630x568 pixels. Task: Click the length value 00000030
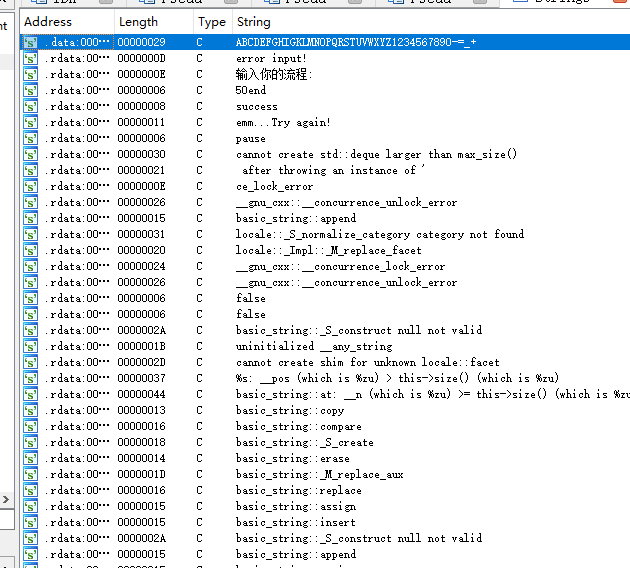141,155
